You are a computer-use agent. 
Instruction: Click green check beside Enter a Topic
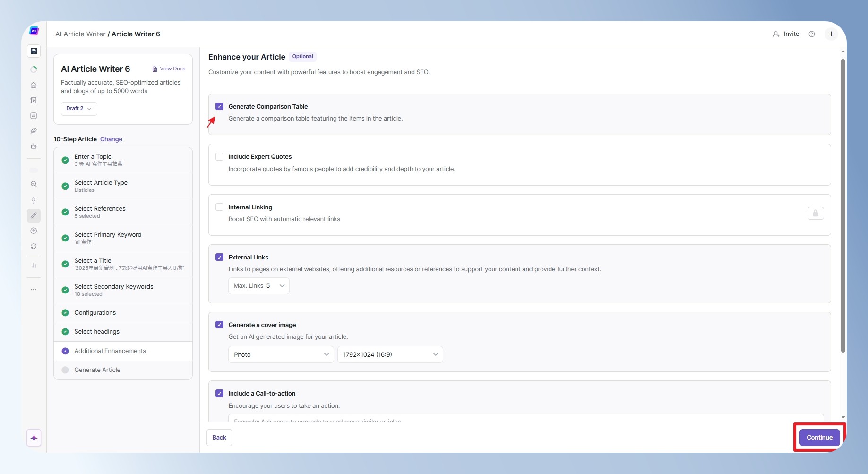coord(65,160)
